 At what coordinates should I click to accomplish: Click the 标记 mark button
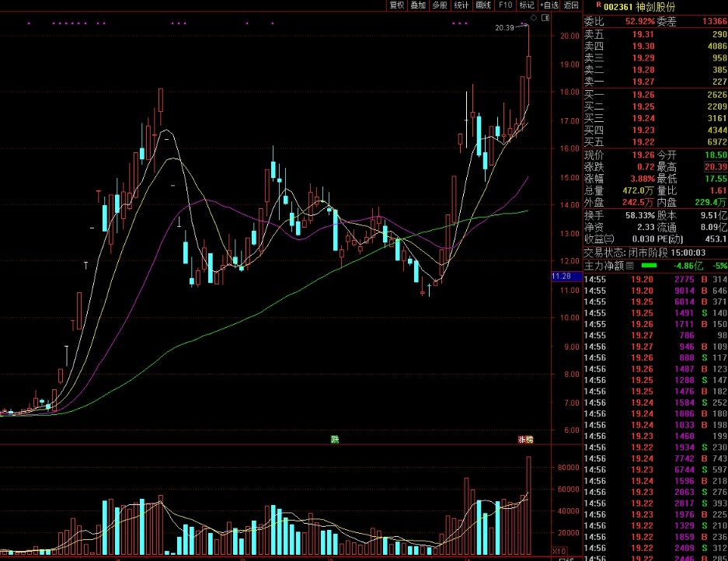tap(527, 5)
